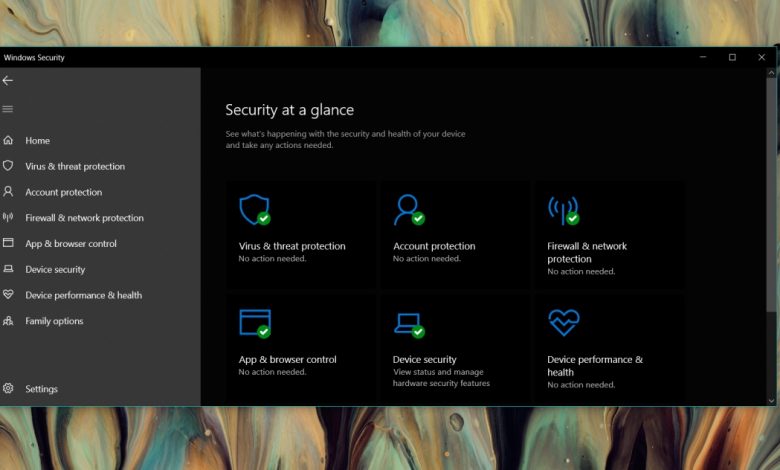
Task: Click the heart icon for Device performance sidebar
Action: coord(8,294)
